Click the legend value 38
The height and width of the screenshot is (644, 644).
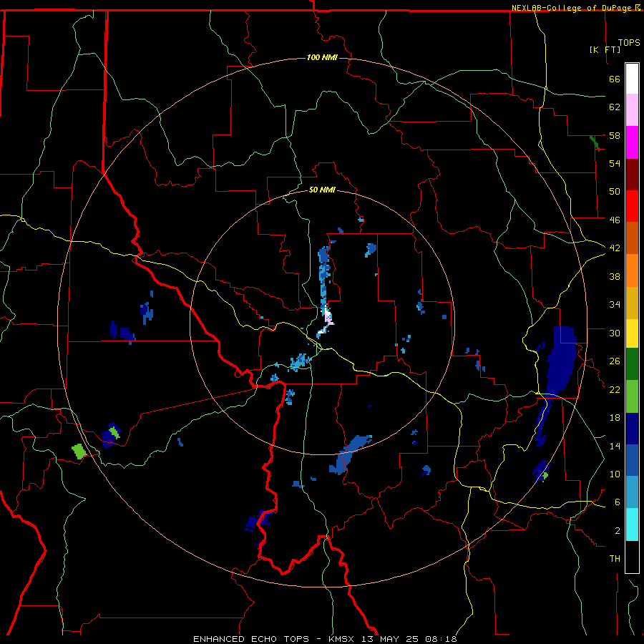coord(615,276)
